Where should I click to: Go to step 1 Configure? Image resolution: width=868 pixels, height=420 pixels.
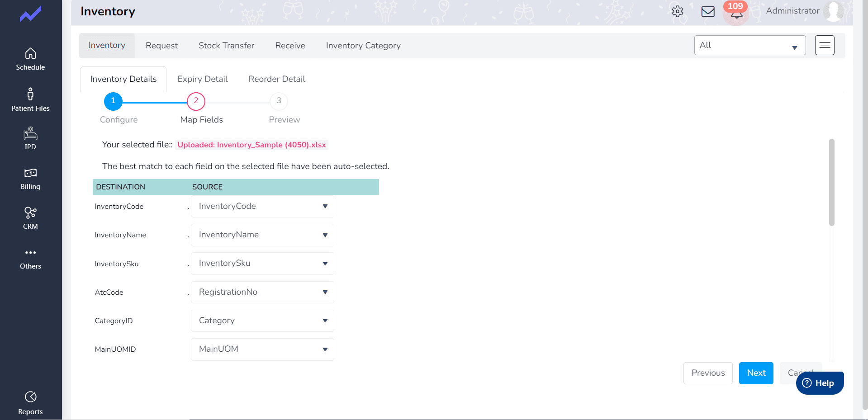tap(113, 101)
